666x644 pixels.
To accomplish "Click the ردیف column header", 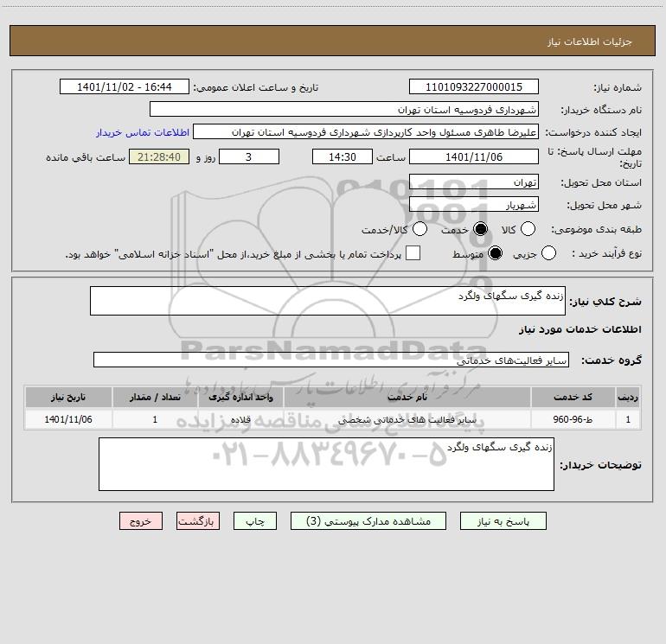I will [x=628, y=398].
